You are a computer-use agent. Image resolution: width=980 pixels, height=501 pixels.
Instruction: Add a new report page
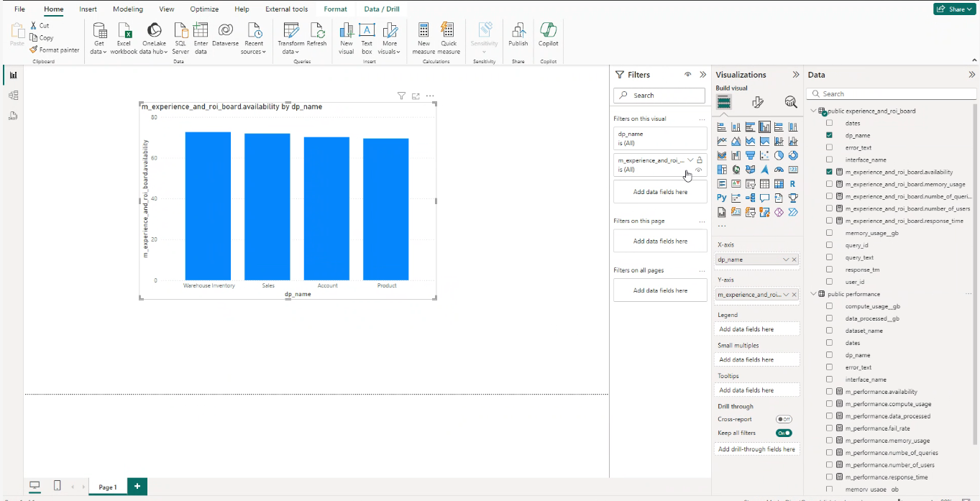pos(137,487)
